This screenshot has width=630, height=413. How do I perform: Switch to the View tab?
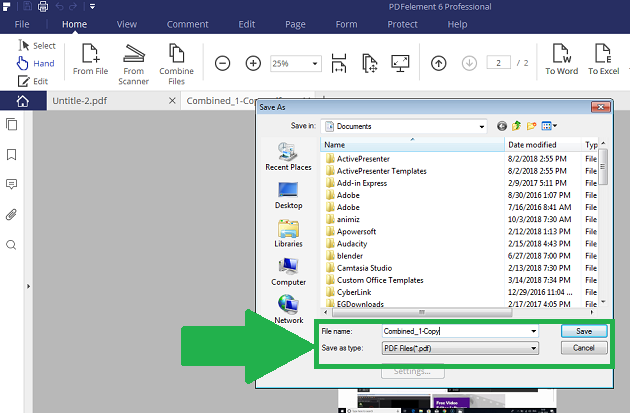click(127, 24)
